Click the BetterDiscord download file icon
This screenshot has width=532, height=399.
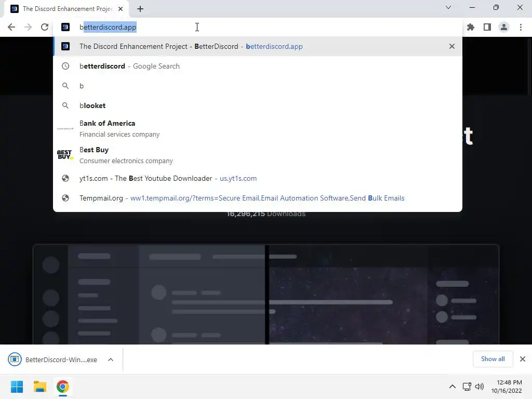point(15,360)
